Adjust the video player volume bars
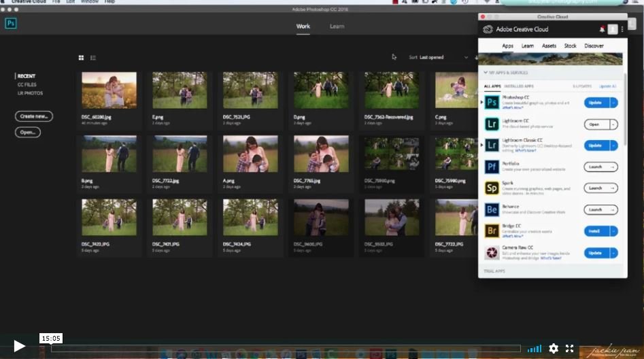The image size is (644, 359). point(535,349)
